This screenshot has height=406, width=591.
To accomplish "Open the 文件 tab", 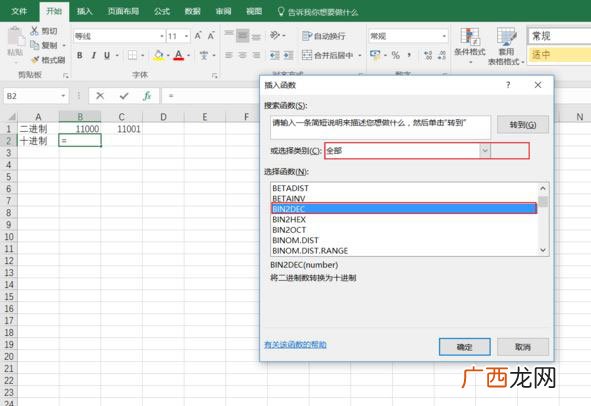I will tap(19, 11).
